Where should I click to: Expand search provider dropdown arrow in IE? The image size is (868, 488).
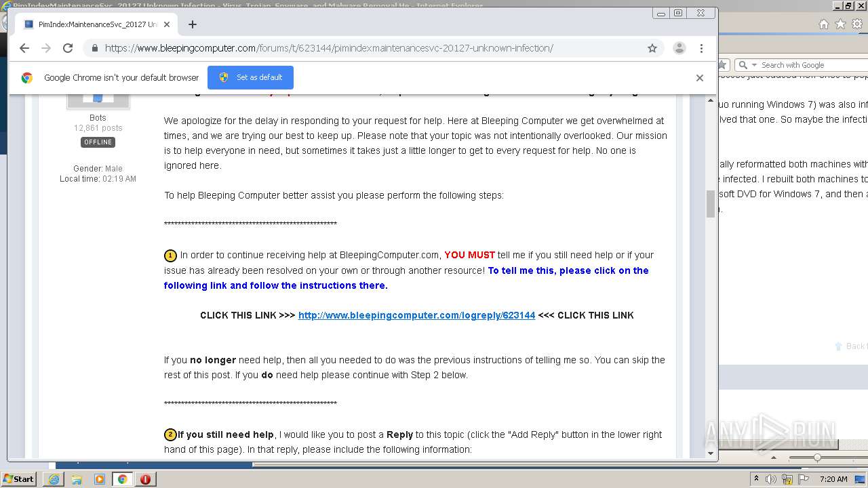click(753, 65)
